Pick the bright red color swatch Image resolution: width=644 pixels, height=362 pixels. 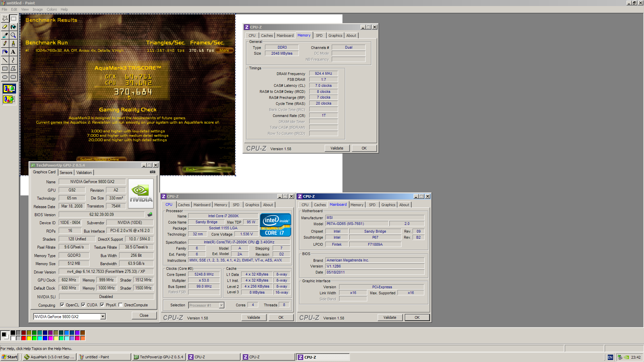tap(24, 338)
